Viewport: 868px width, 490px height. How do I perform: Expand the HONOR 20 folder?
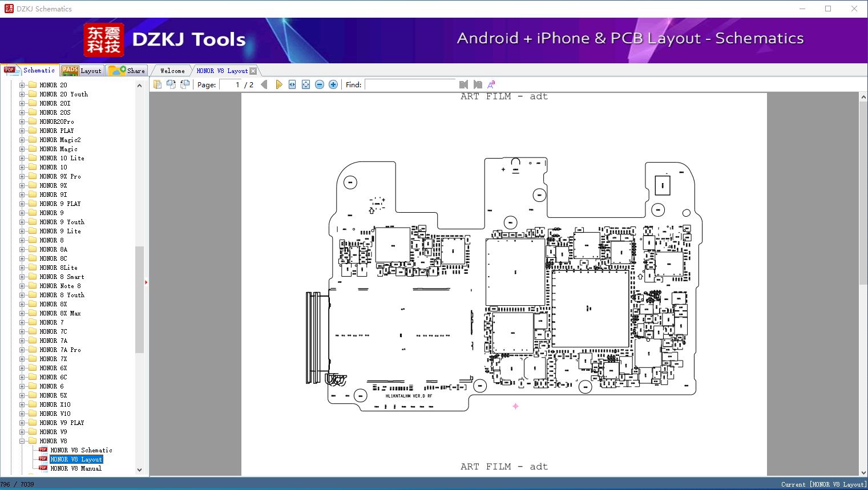coord(22,85)
